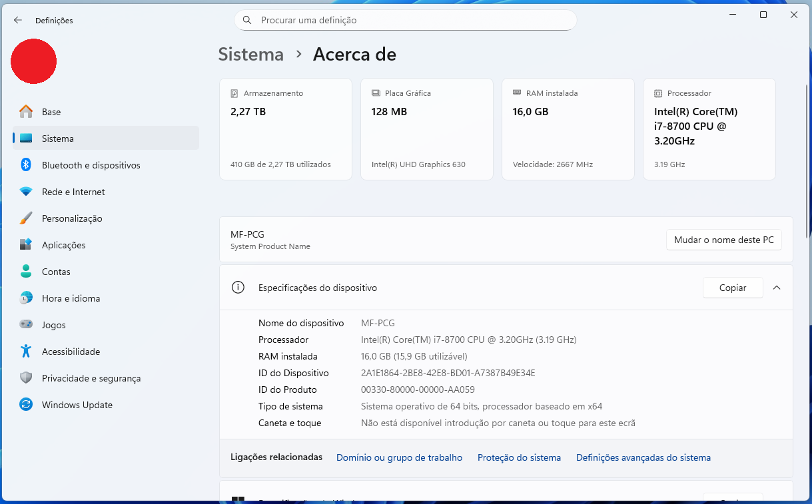812x504 pixels.
Task: Click the '16,0 GB (15,9 GB utilizável)' value
Action: [414, 356]
